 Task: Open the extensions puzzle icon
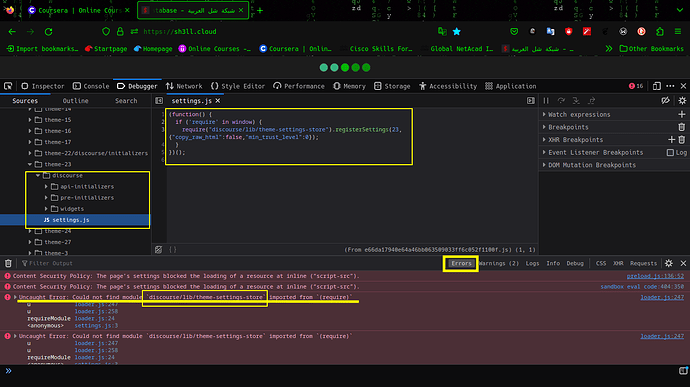point(660,32)
